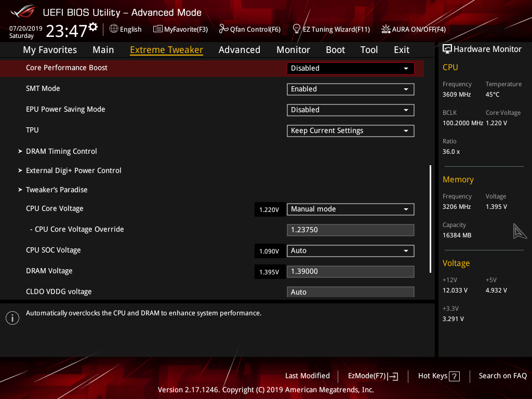Open date and time settings gear
Screen dimensions: 532x399
click(x=93, y=27)
